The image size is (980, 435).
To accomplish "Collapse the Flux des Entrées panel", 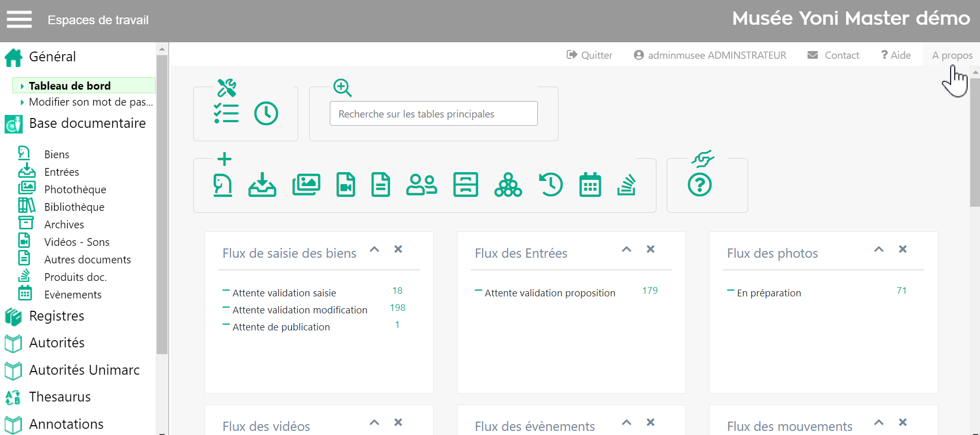I will (x=627, y=249).
